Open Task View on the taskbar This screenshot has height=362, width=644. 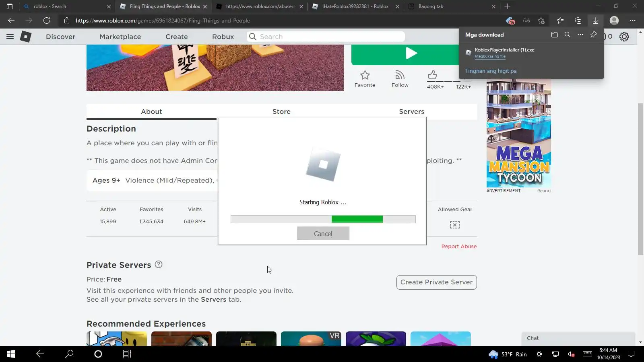click(x=127, y=354)
